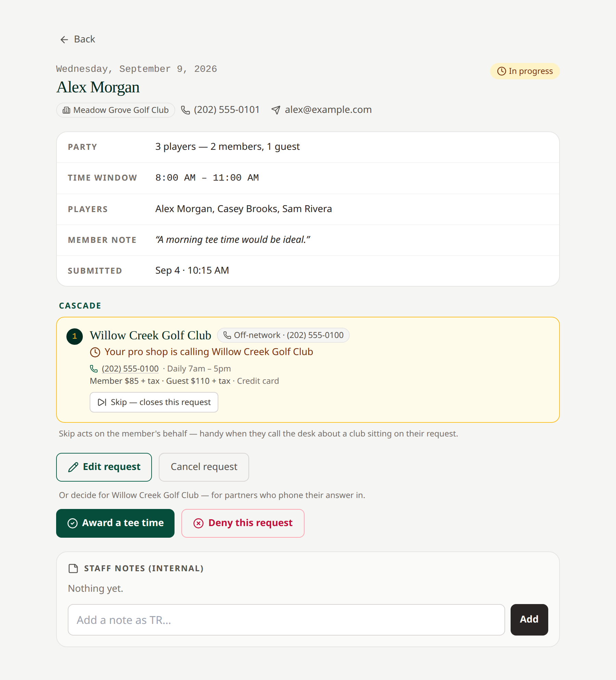Click the building icon in Meadow Grove chip
616x680 pixels.
click(66, 110)
